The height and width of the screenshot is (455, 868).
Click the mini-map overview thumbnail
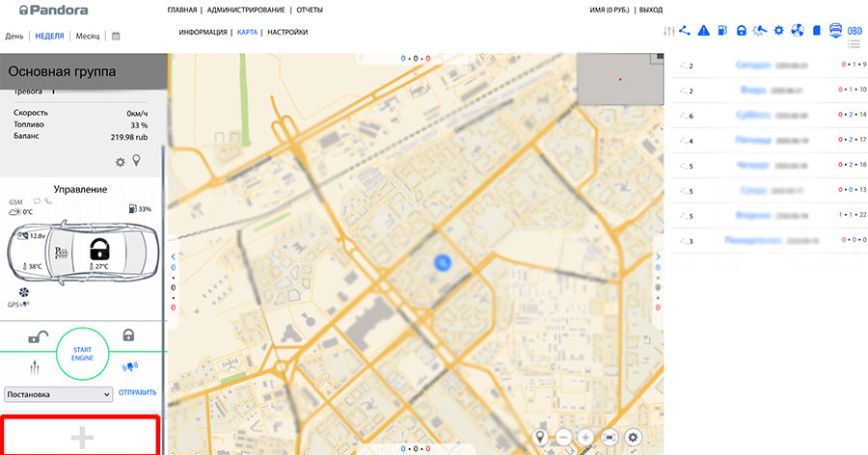point(620,79)
